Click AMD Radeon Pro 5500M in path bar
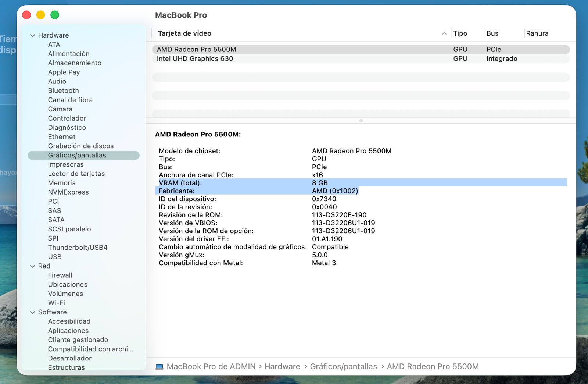Screen dimensions: 588x384 [433, 367]
